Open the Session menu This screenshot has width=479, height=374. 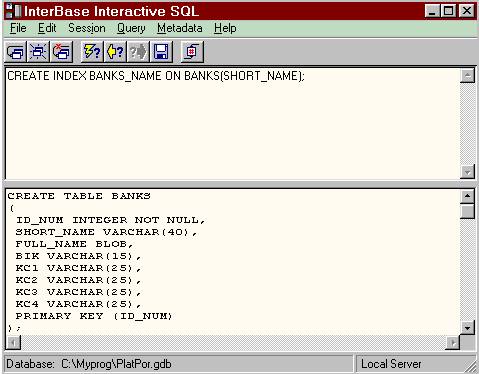(x=87, y=28)
